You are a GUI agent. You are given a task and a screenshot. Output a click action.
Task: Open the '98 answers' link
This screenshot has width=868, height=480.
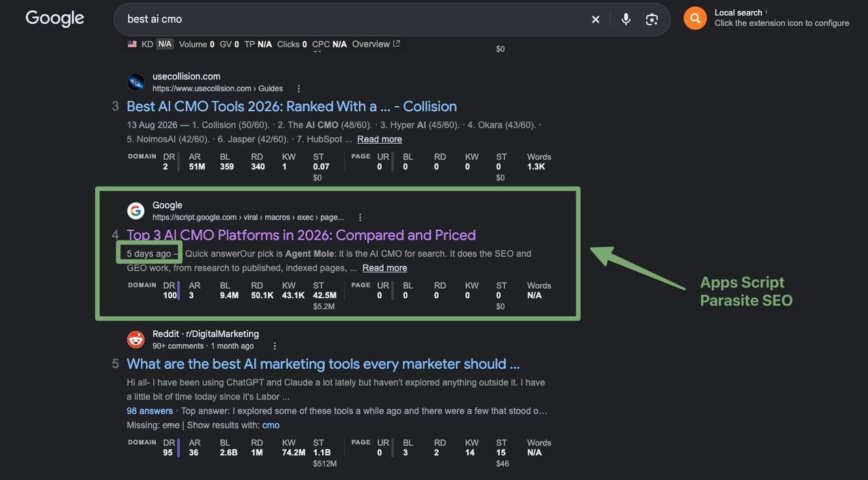150,411
